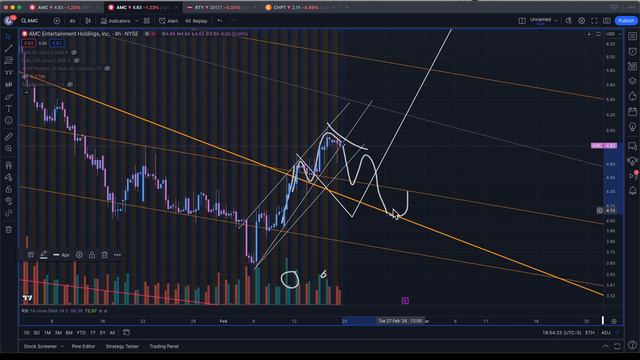Toggle ETH extended hours session
The width and height of the screenshot is (640, 360).
[590, 333]
